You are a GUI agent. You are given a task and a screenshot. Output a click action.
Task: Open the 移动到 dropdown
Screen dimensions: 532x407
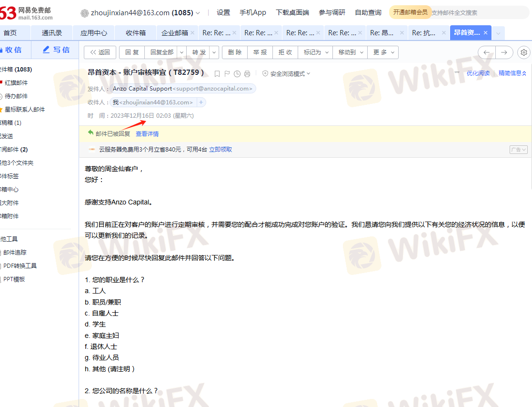pos(351,52)
